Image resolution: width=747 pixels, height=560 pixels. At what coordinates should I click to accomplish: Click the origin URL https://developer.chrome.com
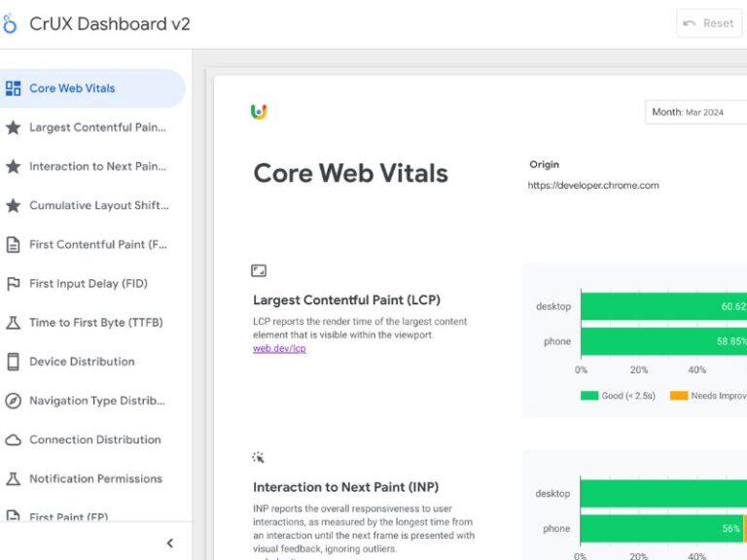pyautogui.click(x=593, y=186)
